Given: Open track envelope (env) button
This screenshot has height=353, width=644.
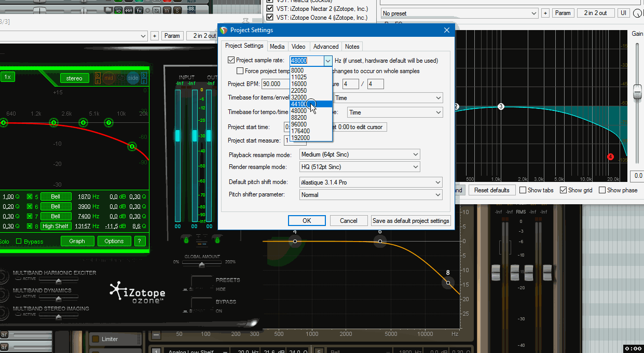Looking at the screenshot, I should pos(129,10).
